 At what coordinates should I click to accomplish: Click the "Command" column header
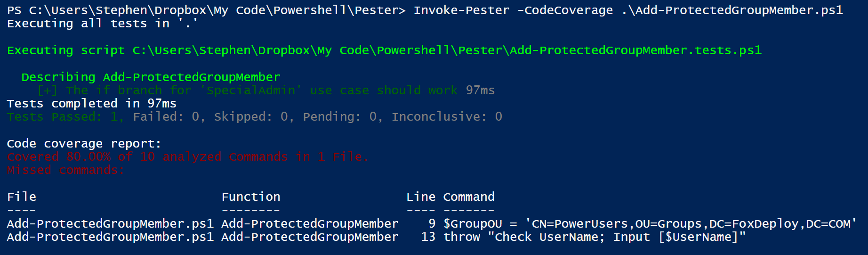(x=469, y=197)
